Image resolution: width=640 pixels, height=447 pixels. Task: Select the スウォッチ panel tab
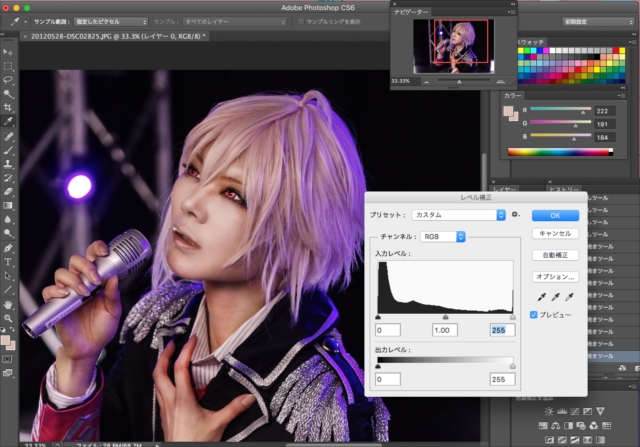(530, 42)
